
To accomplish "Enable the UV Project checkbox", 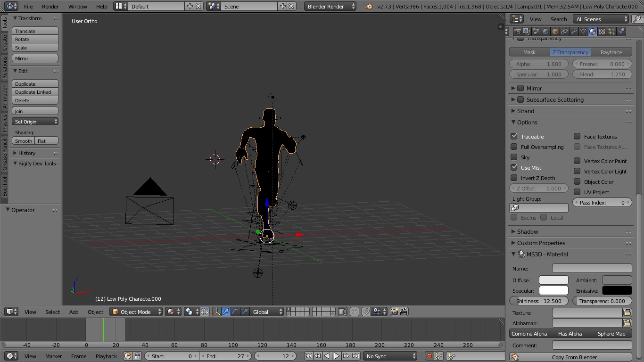I will 577,192.
